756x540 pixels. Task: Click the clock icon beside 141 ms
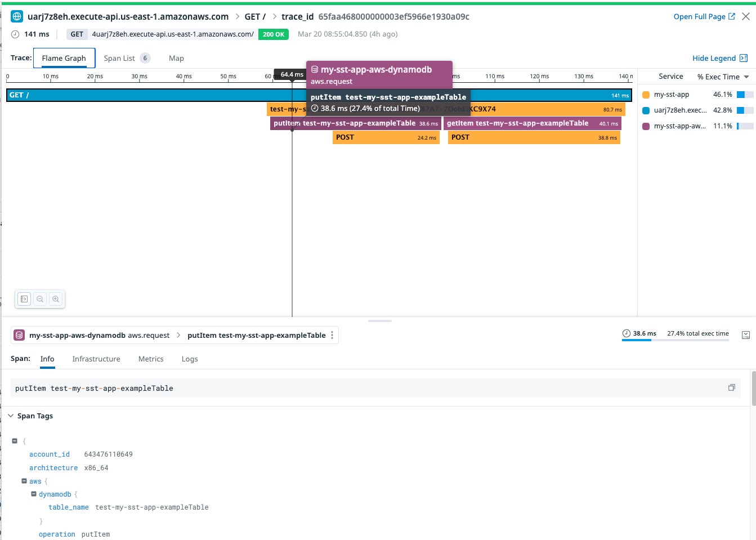[x=15, y=34]
